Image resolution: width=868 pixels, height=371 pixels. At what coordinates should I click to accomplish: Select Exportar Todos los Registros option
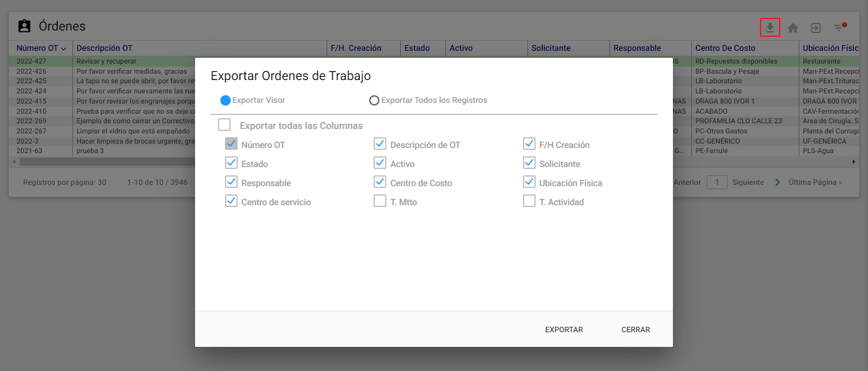374,100
